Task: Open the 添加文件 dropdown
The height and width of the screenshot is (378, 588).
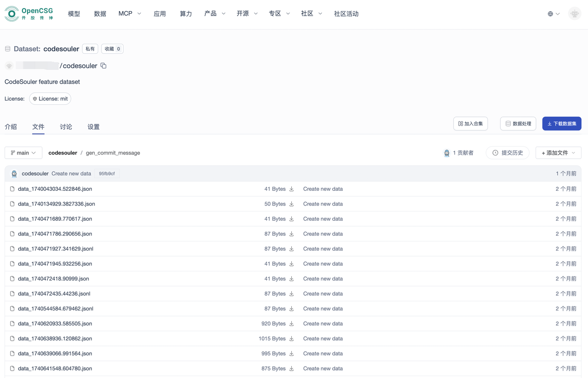Action: pyautogui.click(x=558, y=153)
